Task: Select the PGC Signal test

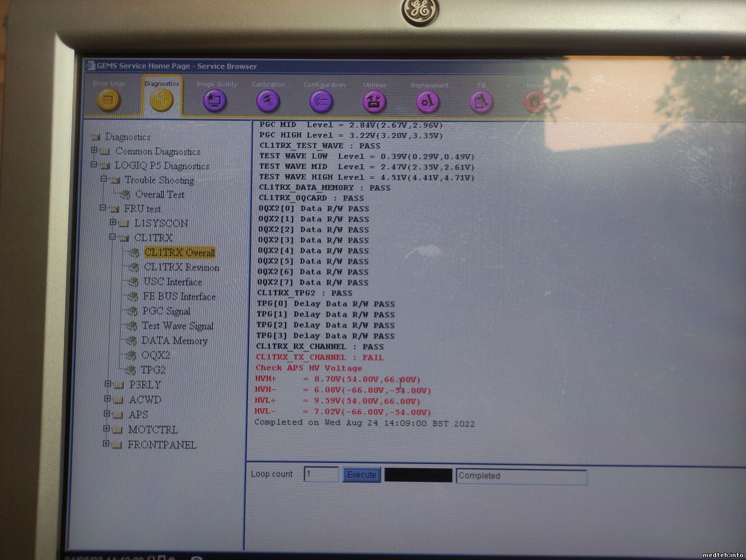Action: 166,311
